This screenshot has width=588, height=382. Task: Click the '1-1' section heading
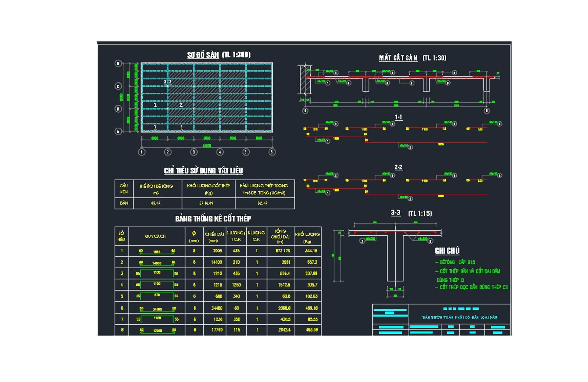click(398, 117)
